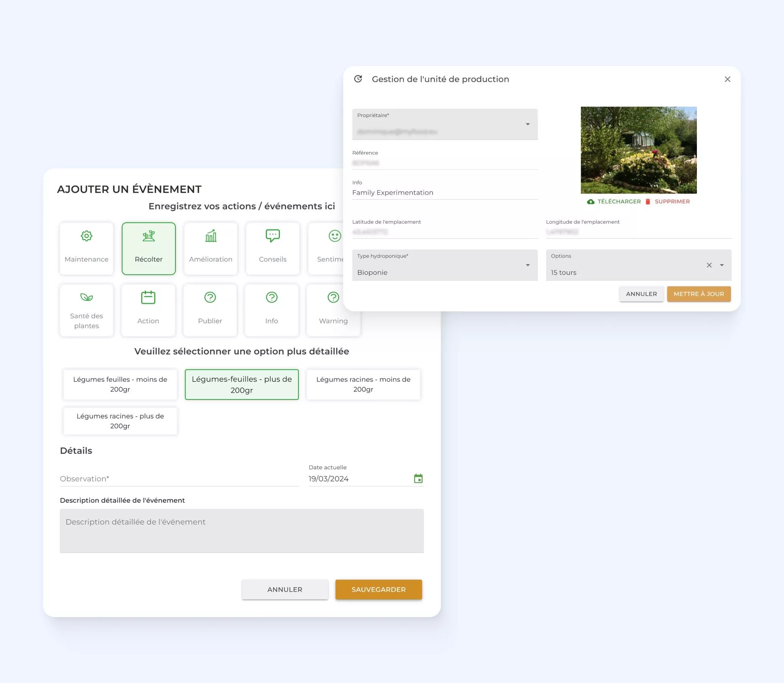Select Légumes feuilles - moins de 200gr option

(120, 384)
